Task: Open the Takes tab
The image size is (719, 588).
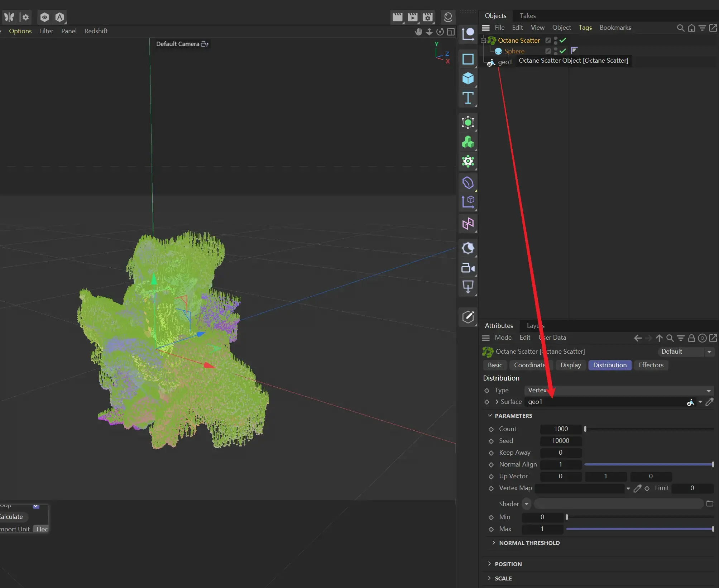Action: [x=528, y=16]
